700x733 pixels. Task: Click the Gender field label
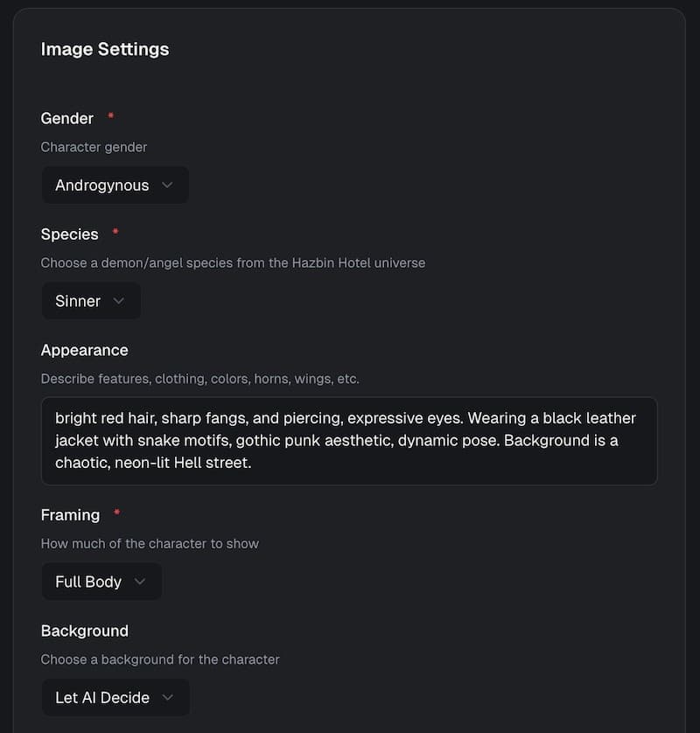point(67,118)
